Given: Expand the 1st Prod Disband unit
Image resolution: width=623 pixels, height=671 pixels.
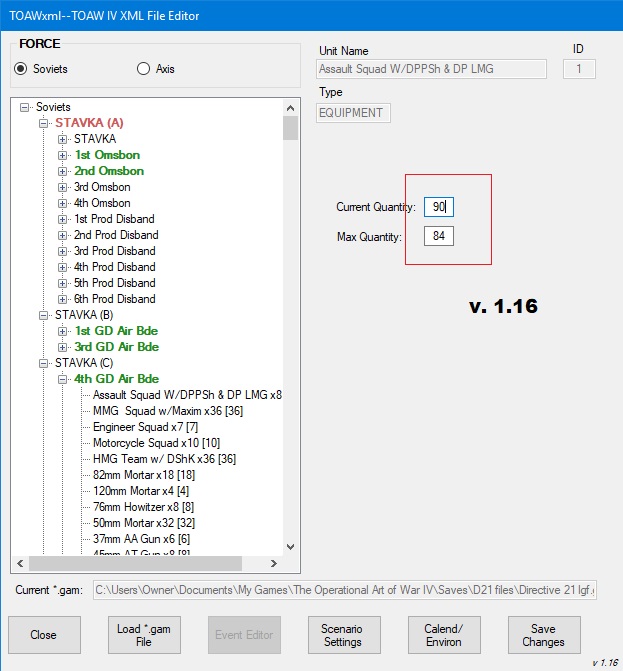Looking at the screenshot, I should (x=62, y=219).
